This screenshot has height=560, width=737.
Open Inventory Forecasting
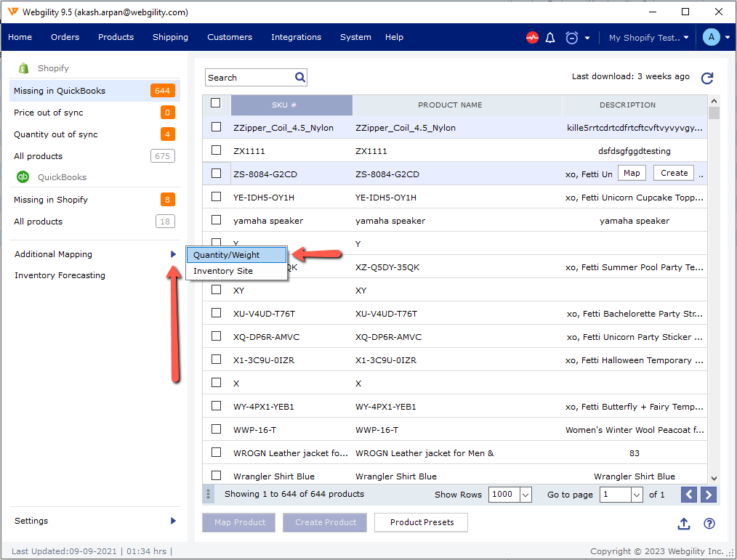click(x=60, y=275)
